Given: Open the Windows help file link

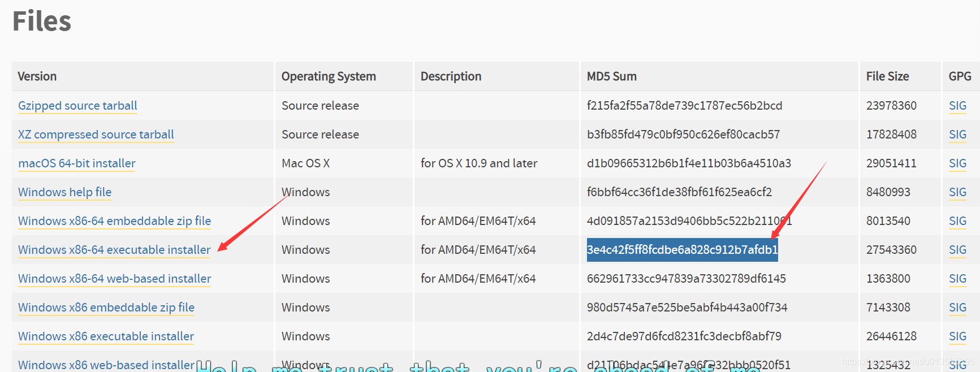Looking at the screenshot, I should 65,192.
